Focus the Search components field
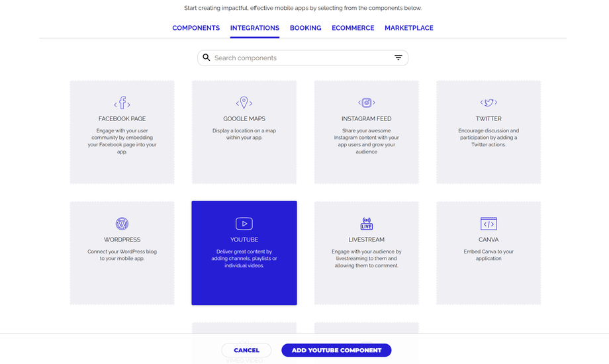Viewport: 609px width, 364px height. tap(303, 58)
